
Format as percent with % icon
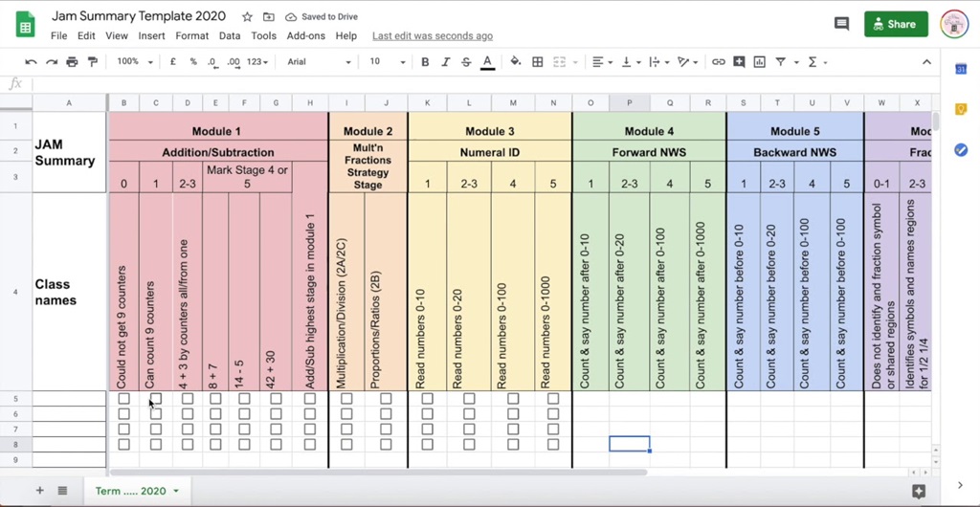point(193,62)
